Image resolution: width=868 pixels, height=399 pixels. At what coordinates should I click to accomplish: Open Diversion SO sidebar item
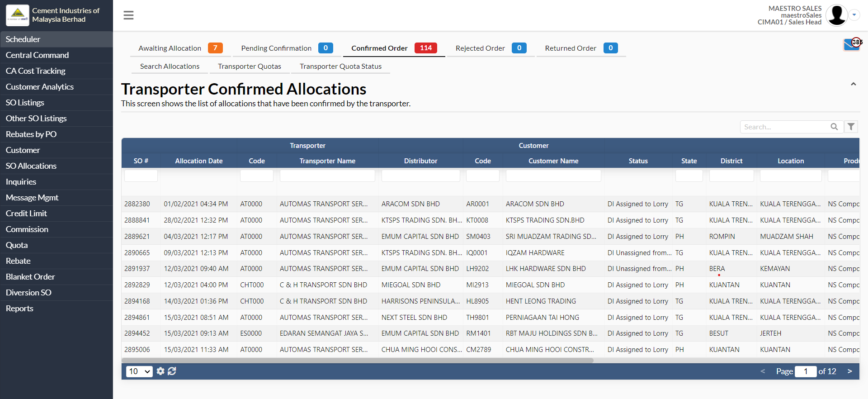[x=57, y=293]
